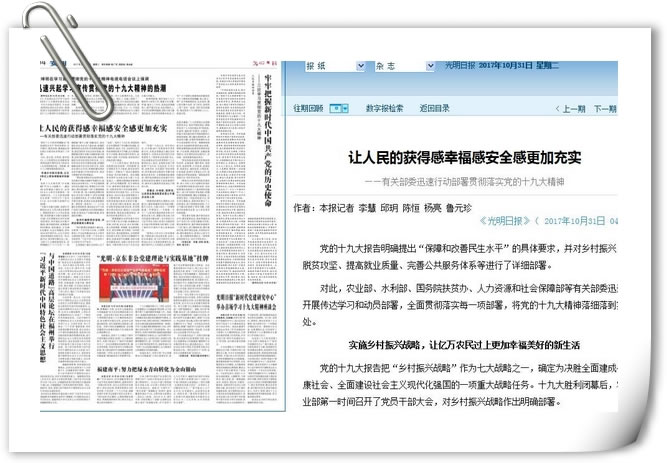Select the thumbnail headline "光明·京东非公党建理论与实践基地"挂牌
667x463 pixels.
pos(152,258)
